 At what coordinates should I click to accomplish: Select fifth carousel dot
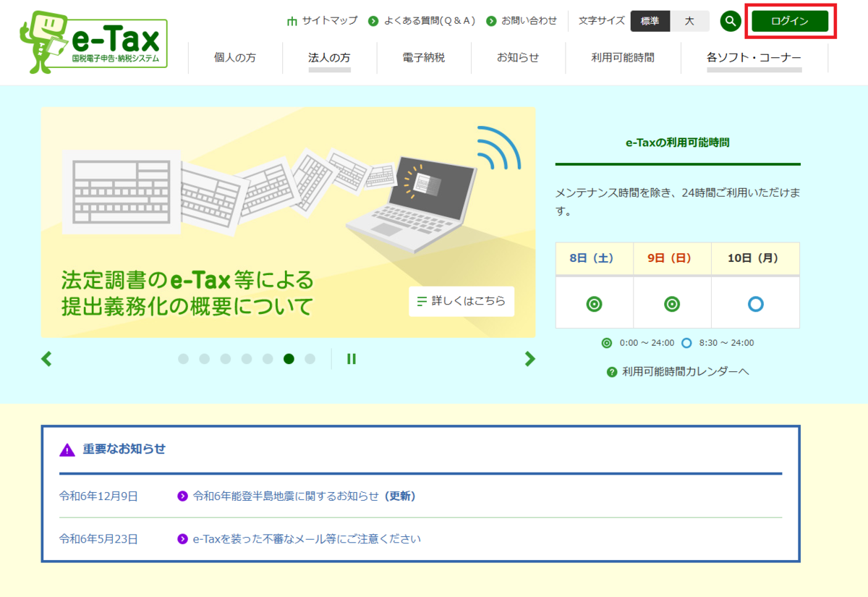[x=268, y=358]
